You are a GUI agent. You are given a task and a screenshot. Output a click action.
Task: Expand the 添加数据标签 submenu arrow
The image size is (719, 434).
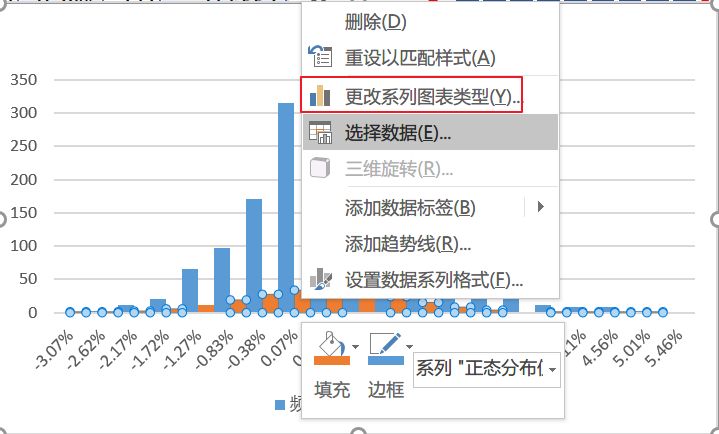(541, 207)
